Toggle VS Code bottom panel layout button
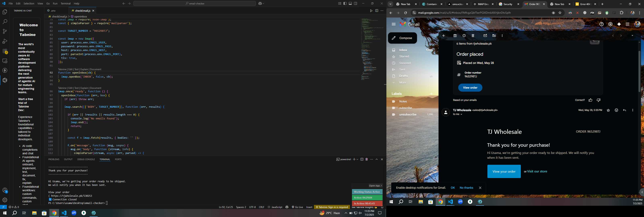 [350, 3]
